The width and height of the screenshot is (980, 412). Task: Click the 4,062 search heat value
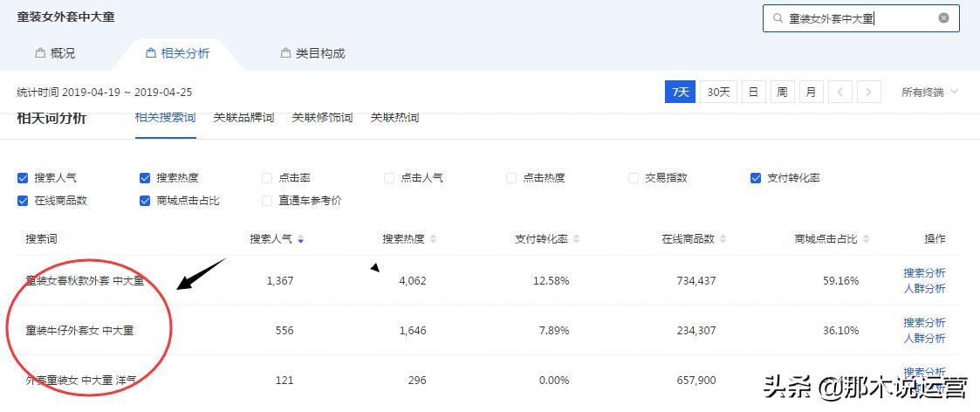tap(413, 281)
